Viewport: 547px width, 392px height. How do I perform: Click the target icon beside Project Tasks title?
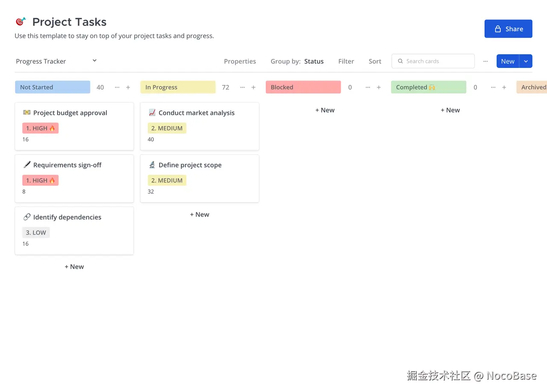click(21, 21)
